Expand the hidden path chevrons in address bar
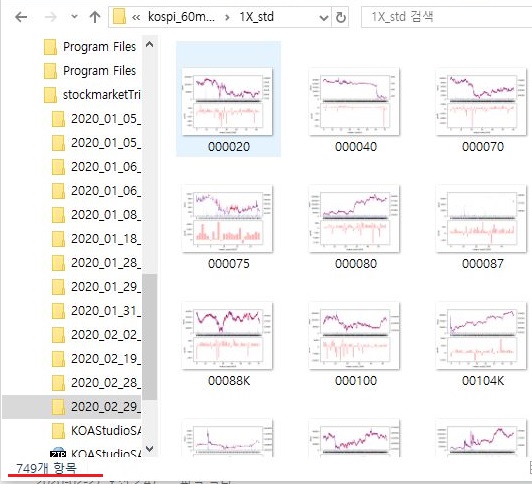Viewport: 532px width, 484px height. pyautogui.click(x=136, y=17)
